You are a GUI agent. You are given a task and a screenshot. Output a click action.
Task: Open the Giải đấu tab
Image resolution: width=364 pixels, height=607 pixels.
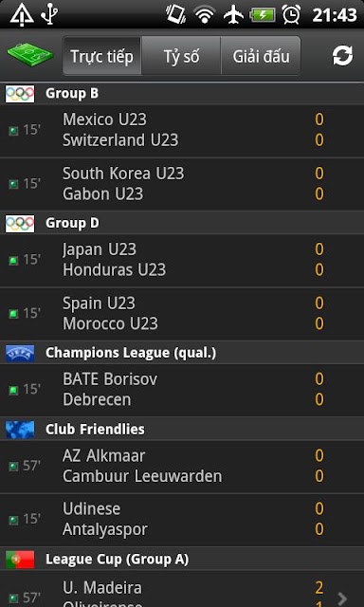(x=261, y=56)
